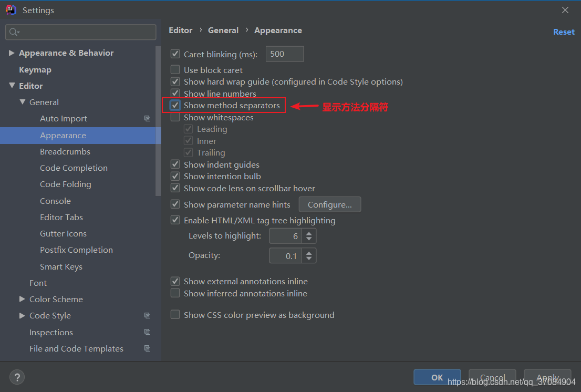Image resolution: width=581 pixels, height=392 pixels.
Task: Toggle Show code lens on scrollbar hover
Action: (175, 188)
